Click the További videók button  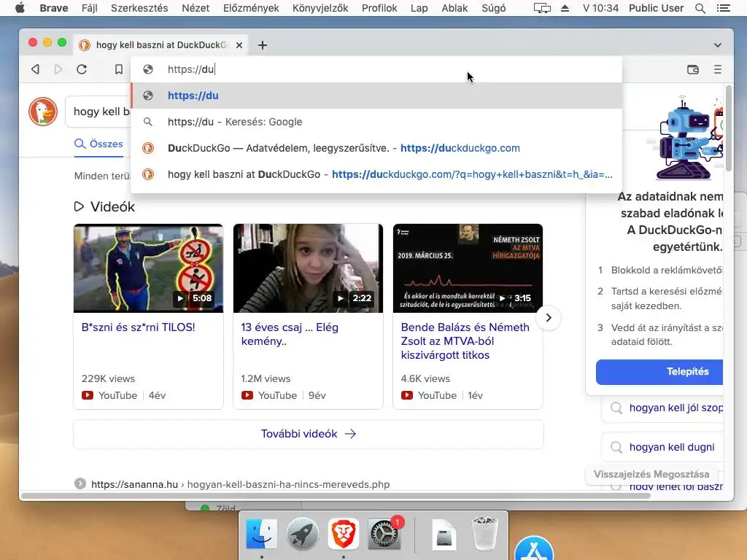309,434
